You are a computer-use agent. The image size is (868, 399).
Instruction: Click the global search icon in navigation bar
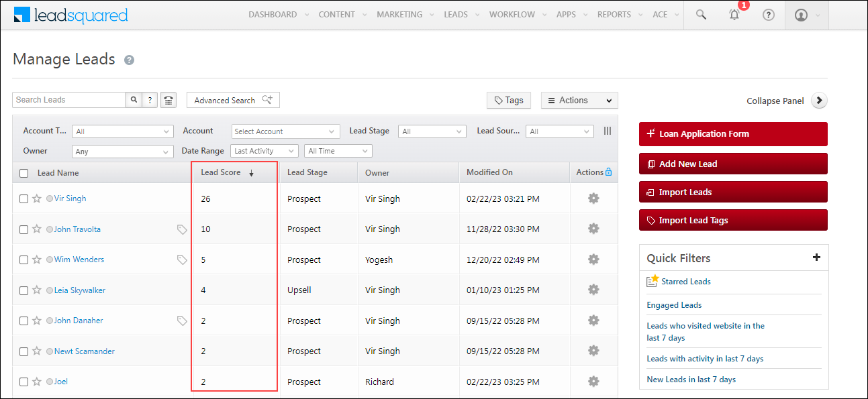tap(700, 14)
